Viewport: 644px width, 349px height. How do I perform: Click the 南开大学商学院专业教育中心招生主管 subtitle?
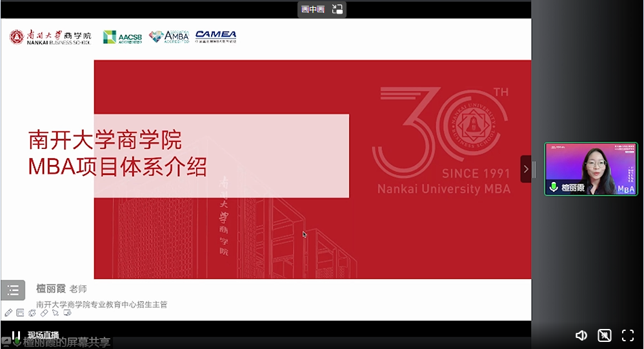point(102,304)
